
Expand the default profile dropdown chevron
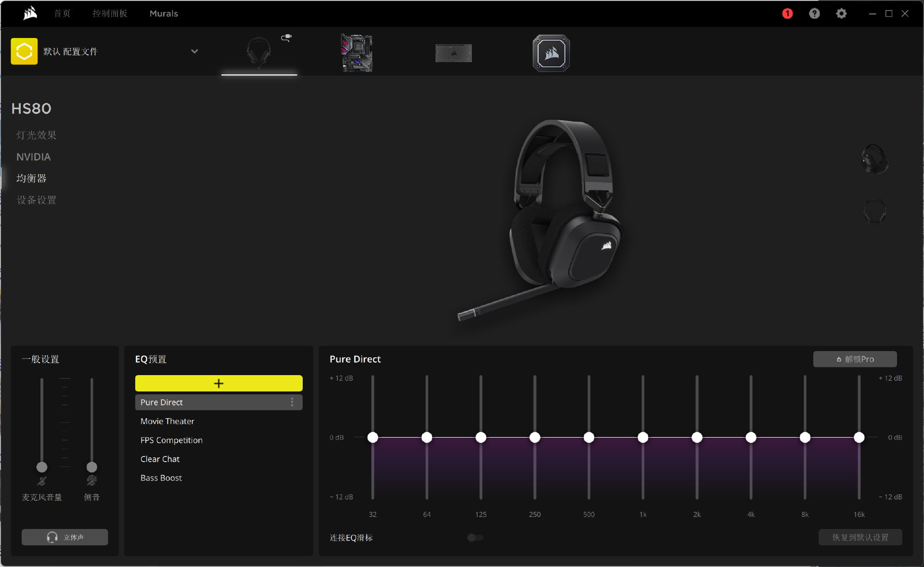(x=194, y=51)
